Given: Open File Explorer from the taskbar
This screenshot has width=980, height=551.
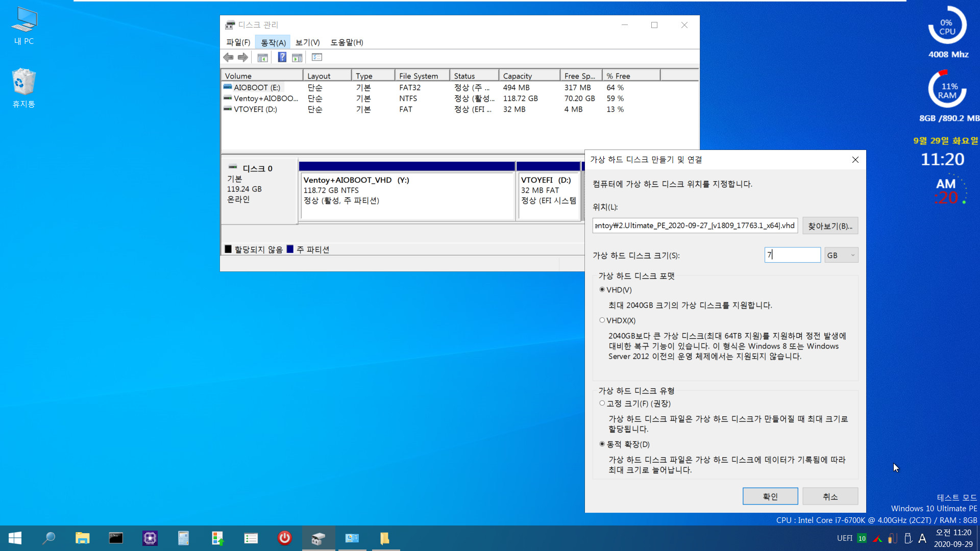Looking at the screenshot, I should point(82,538).
